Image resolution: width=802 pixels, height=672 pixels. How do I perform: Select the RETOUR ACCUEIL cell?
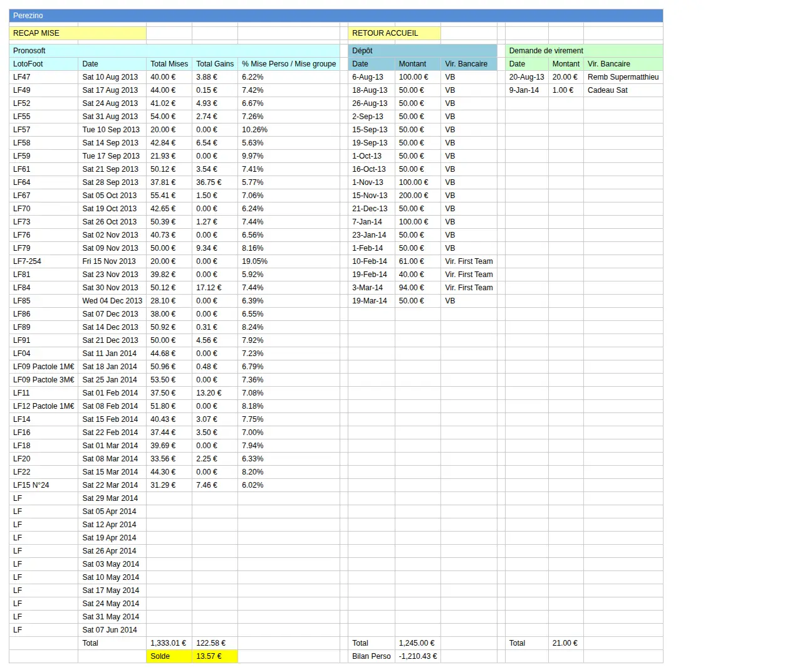click(394, 33)
